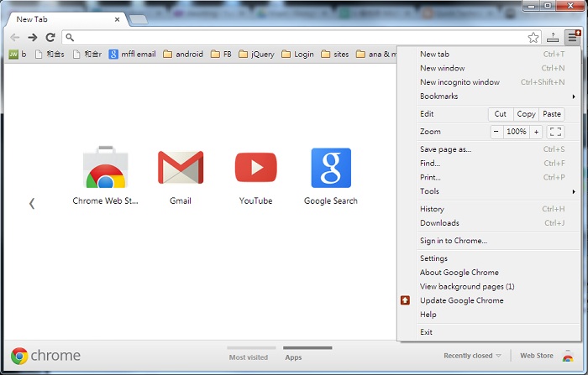Reload the page

(50, 38)
